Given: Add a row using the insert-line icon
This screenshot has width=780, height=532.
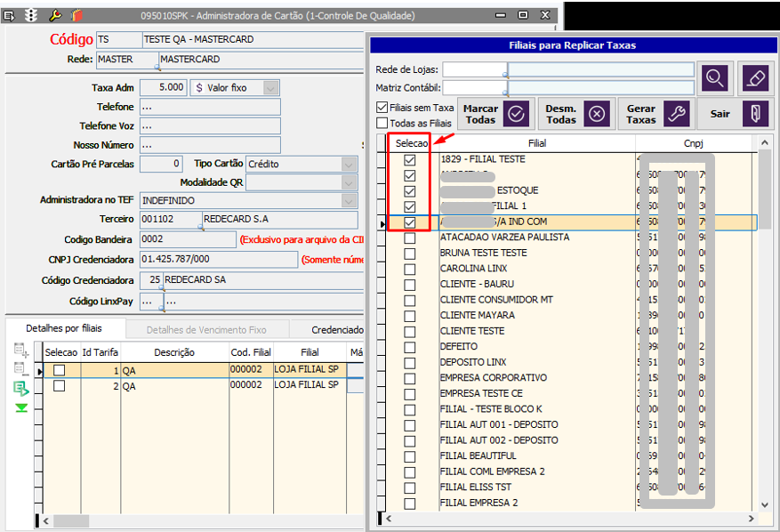Looking at the screenshot, I should click(x=20, y=351).
